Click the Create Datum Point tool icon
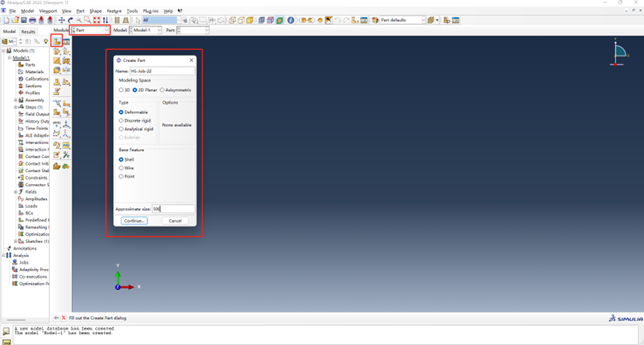This screenshot has width=644, height=345. [x=57, y=125]
